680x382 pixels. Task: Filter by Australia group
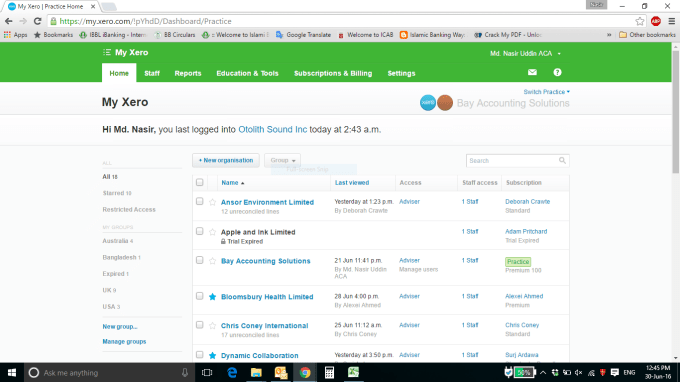click(x=118, y=241)
